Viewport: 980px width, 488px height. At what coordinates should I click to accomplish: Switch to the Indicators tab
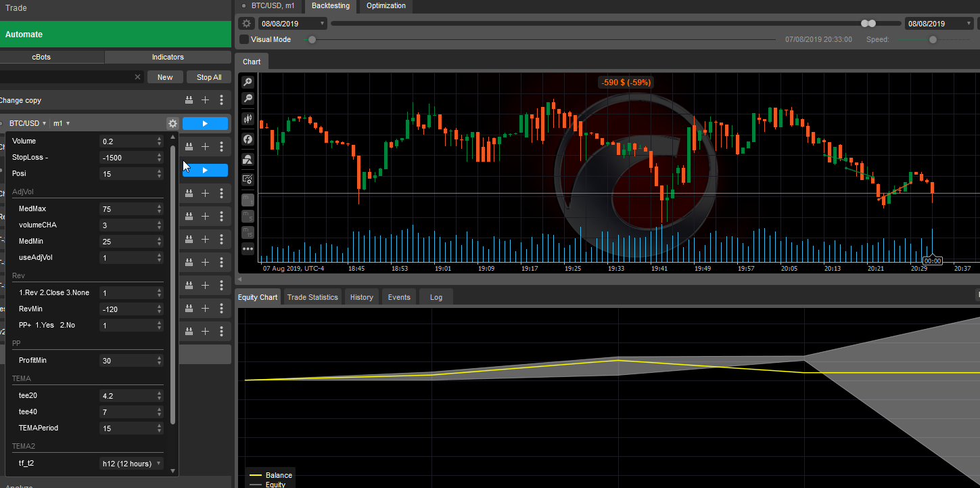point(168,57)
